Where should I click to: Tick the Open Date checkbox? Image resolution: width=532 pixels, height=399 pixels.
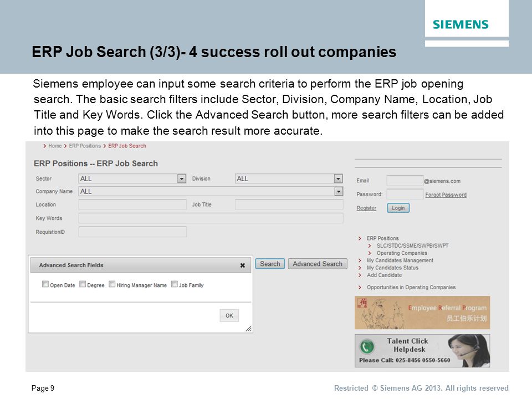pyautogui.click(x=45, y=284)
